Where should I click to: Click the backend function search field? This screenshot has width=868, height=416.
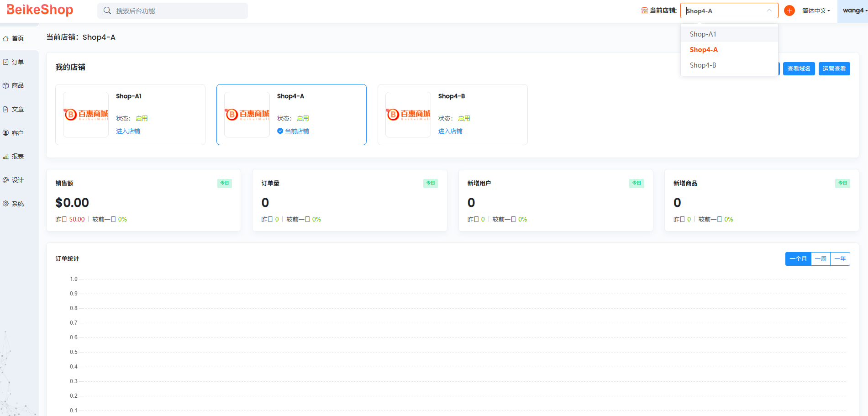(x=178, y=11)
